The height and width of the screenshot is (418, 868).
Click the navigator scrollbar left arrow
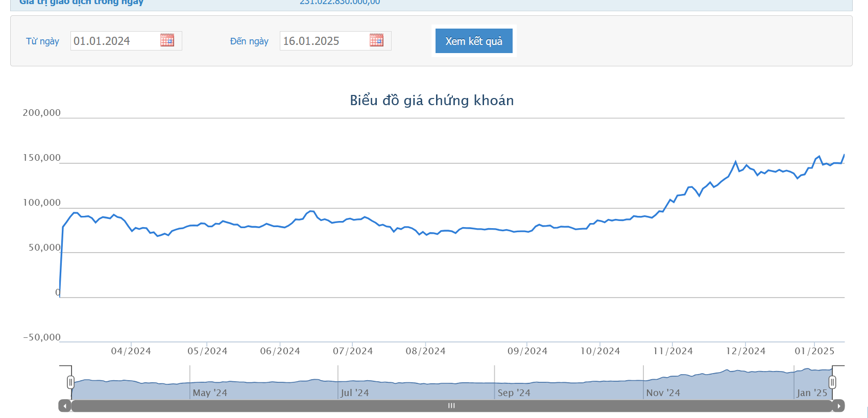click(65, 406)
